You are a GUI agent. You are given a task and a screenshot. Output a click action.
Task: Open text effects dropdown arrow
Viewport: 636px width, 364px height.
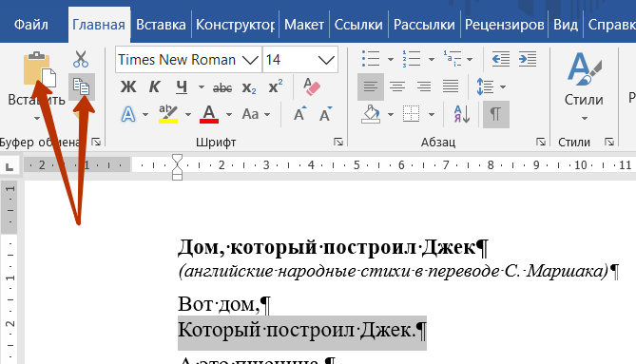coord(145,115)
